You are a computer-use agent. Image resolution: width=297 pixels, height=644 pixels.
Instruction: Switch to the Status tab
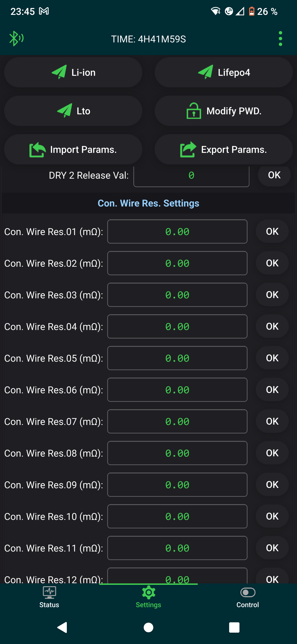pyautogui.click(x=49, y=597)
